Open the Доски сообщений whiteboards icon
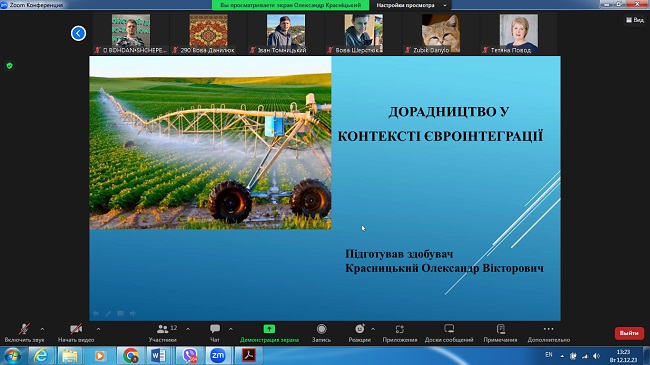The width and height of the screenshot is (650, 365). coord(449,329)
